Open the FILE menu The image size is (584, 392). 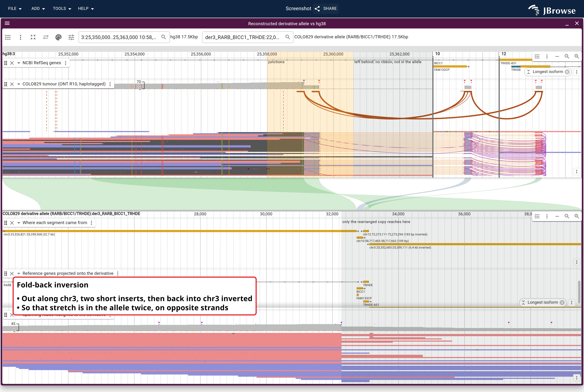pos(15,9)
